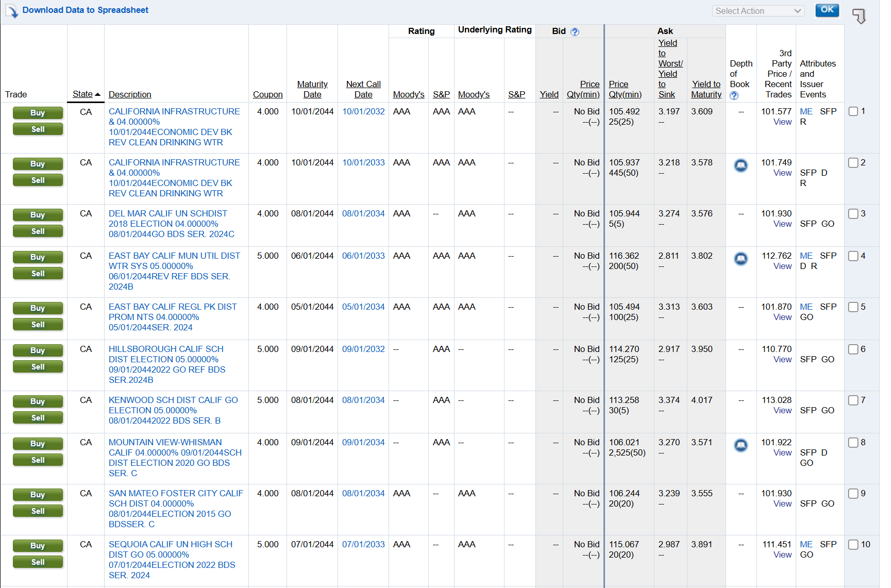Click the ME attribute link in row 1
Screen dimensions: 891x588
[x=806, y=111]
